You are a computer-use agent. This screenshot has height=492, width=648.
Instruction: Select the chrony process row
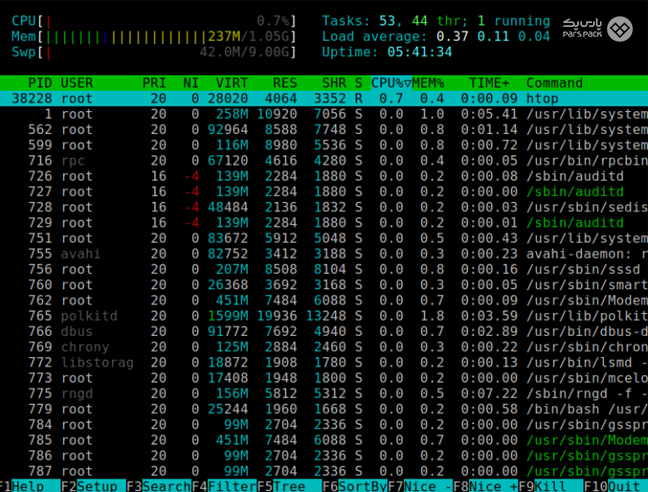324,347
